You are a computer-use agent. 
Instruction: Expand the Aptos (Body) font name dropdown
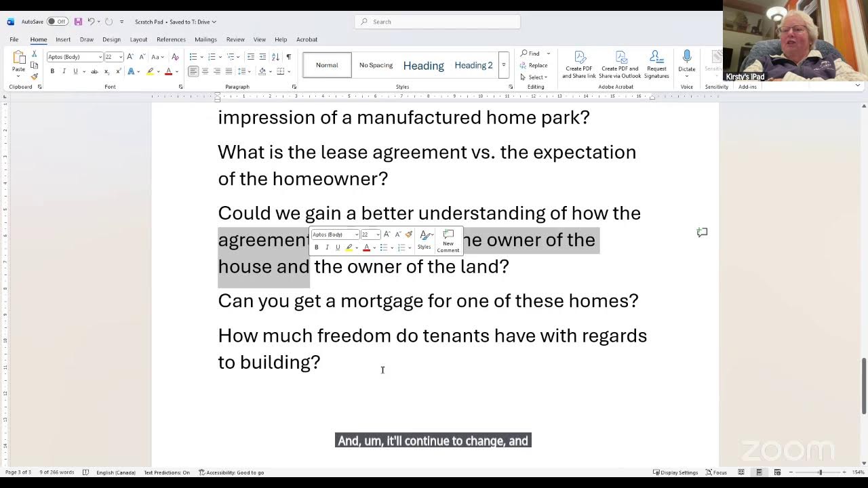tap(100, 57)
